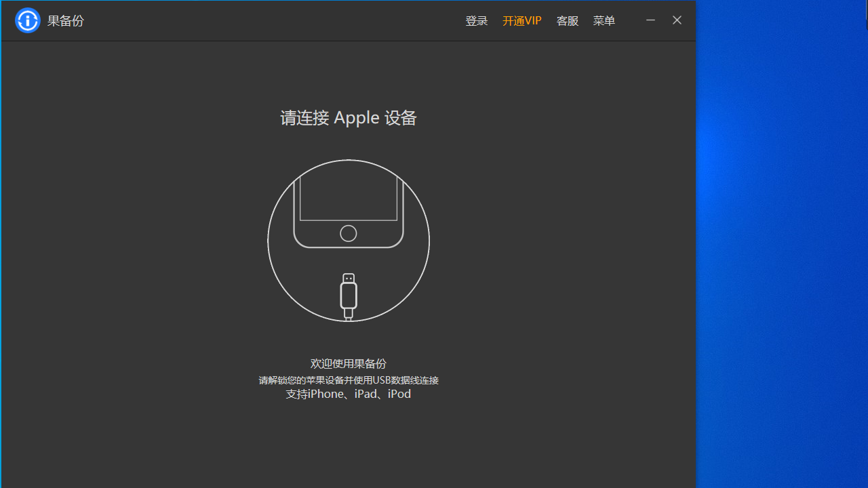Click the lightning connector tip icon
This screenshot has height=488, width=868.
[348, 277]
